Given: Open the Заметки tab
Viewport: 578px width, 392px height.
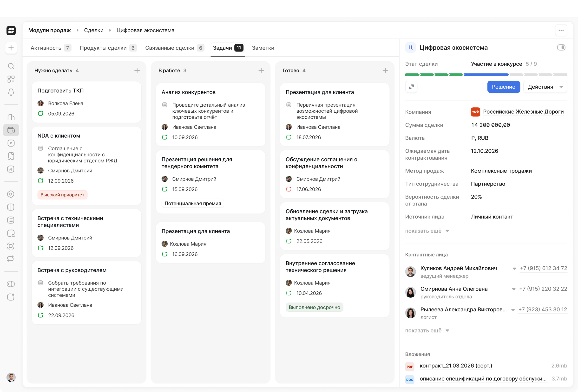Looking at the screenshot, I should point(263,48).
